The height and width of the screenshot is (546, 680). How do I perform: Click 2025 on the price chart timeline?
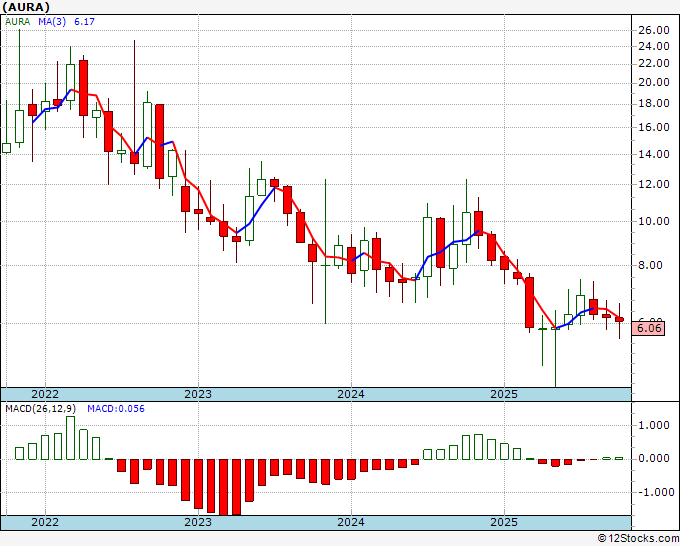pos(504,394)
